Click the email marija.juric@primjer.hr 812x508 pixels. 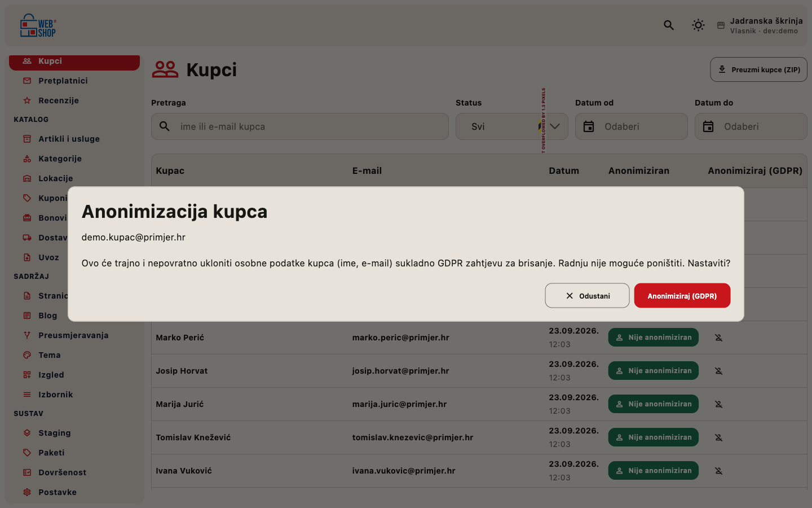[399, 404]
